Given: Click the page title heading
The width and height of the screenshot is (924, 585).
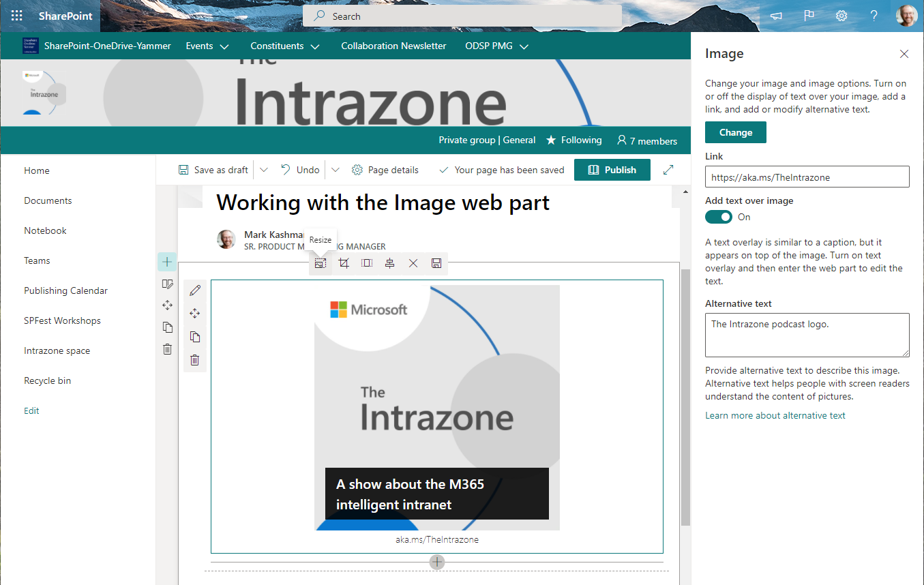Looking at the screenshot, I should (x=383, y=202).
